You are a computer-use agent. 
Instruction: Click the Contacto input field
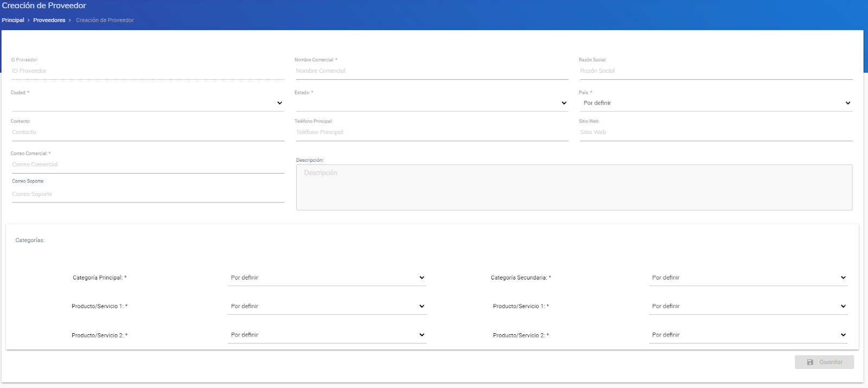148,132
